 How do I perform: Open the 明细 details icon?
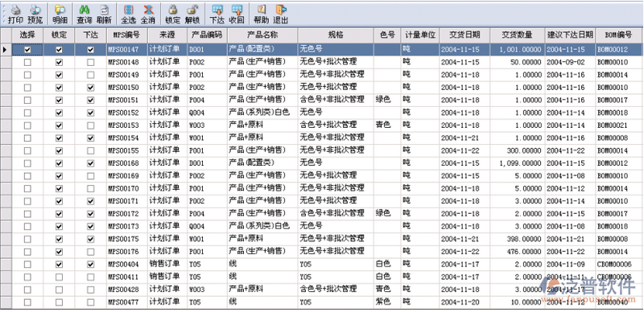60,14
